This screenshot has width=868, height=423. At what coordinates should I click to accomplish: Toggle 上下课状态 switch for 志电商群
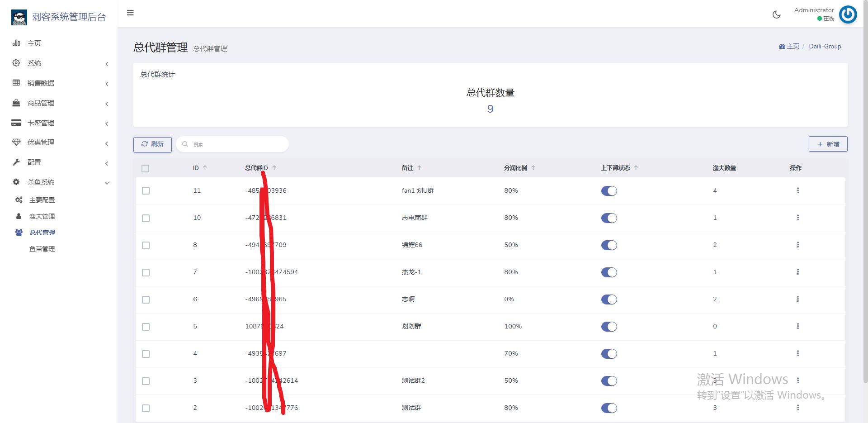click(x=609, y=218)
